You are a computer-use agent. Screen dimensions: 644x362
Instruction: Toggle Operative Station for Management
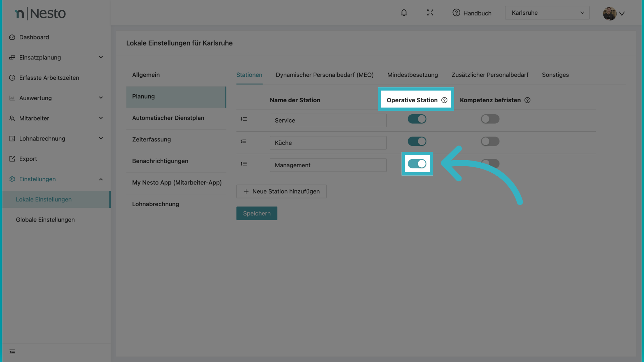(417, 164)
